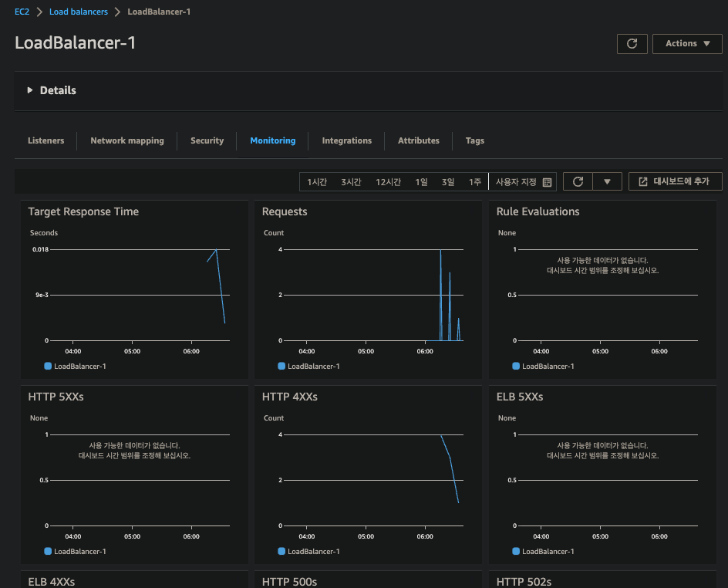The width and height of the screenshot is (728, 588).
Task: Set time range to 1일
Action: coord(421,181)
